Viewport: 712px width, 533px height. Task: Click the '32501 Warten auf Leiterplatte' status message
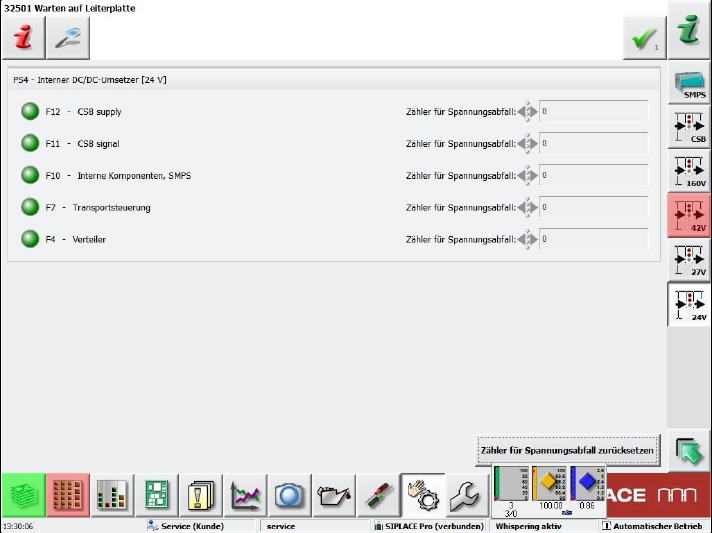69,8
